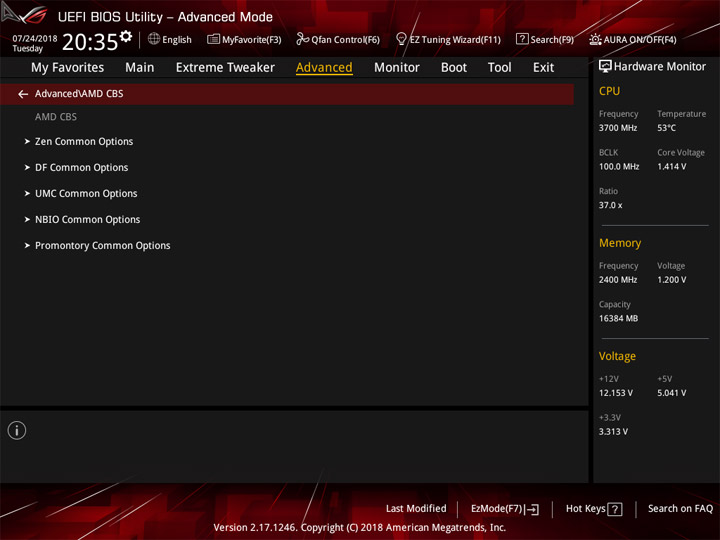Click the Version 2.17.1246 copyright line

[360, 528]
